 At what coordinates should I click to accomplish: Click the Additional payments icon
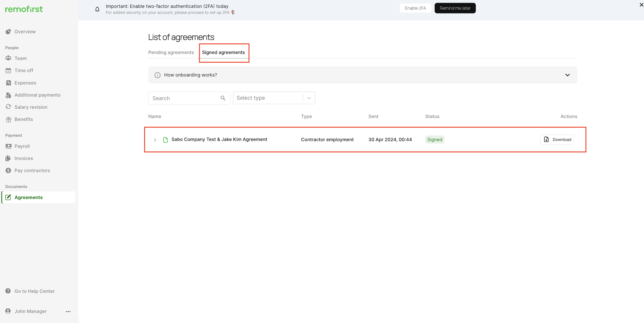click(x=8, y=95)
